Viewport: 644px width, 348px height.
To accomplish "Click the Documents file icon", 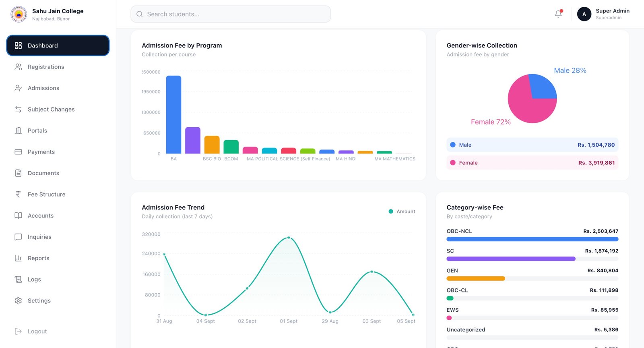I will (18, 173).
